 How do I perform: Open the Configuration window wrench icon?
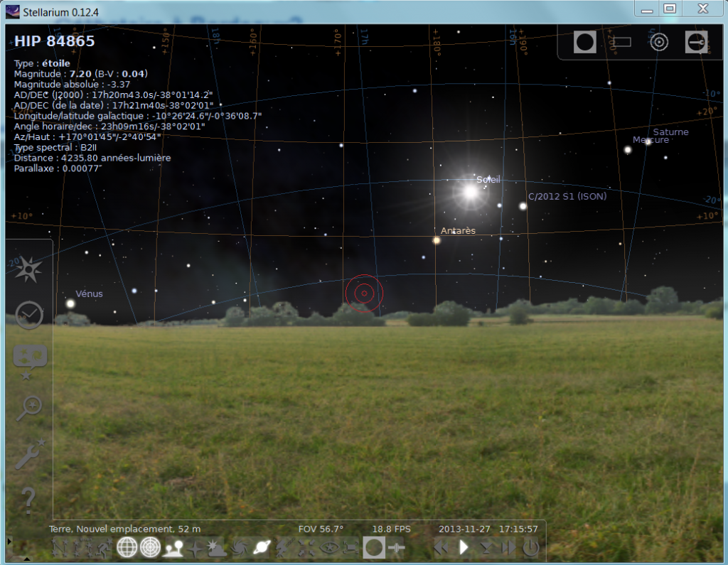[29, 454]
